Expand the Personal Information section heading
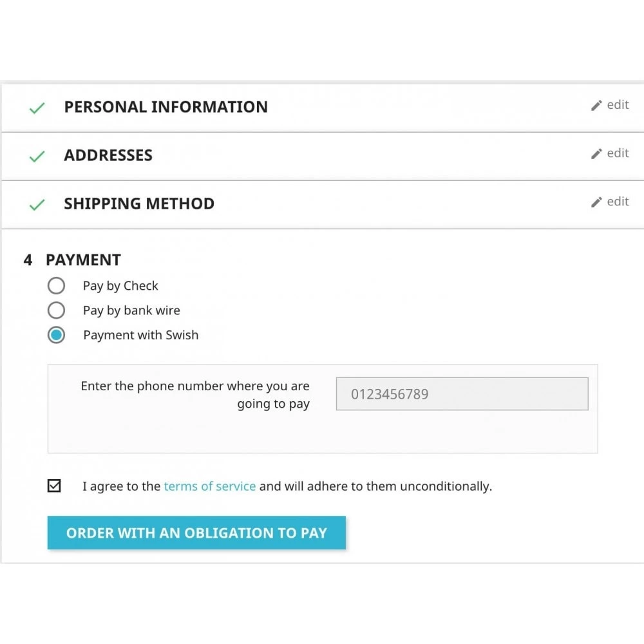This screenshot has width=644, height=644. [166, 107]
